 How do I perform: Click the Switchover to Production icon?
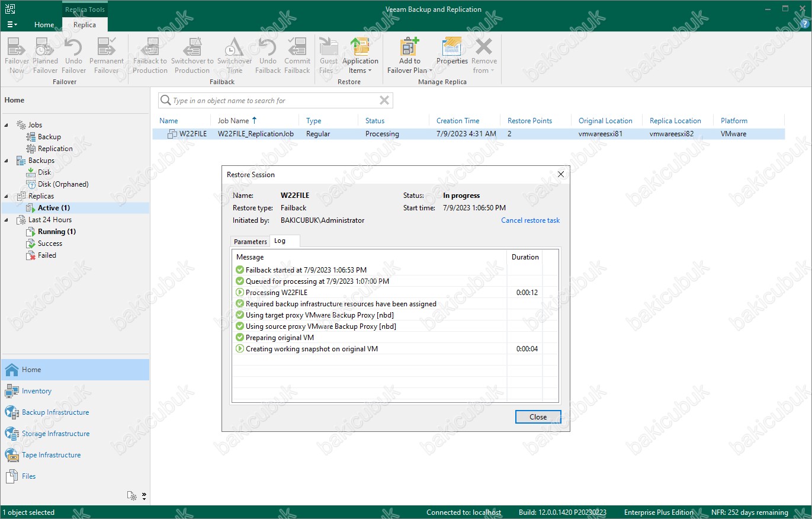pos(192,56)
